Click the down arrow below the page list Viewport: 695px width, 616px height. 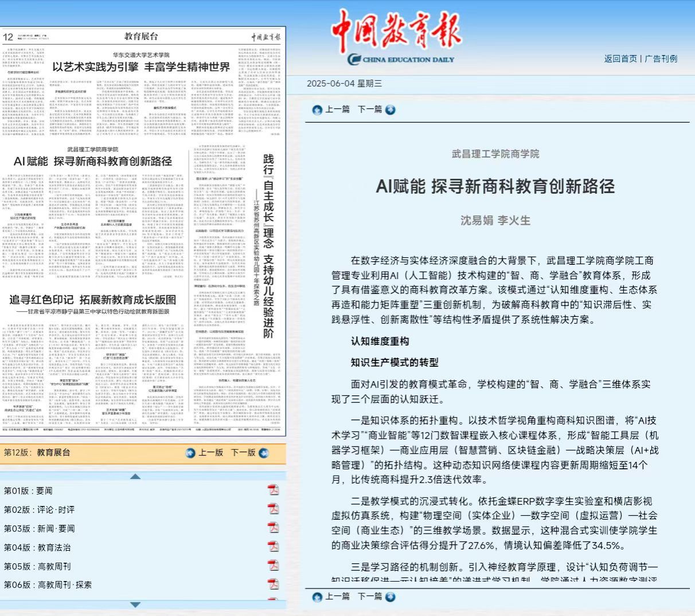(135, 605)
